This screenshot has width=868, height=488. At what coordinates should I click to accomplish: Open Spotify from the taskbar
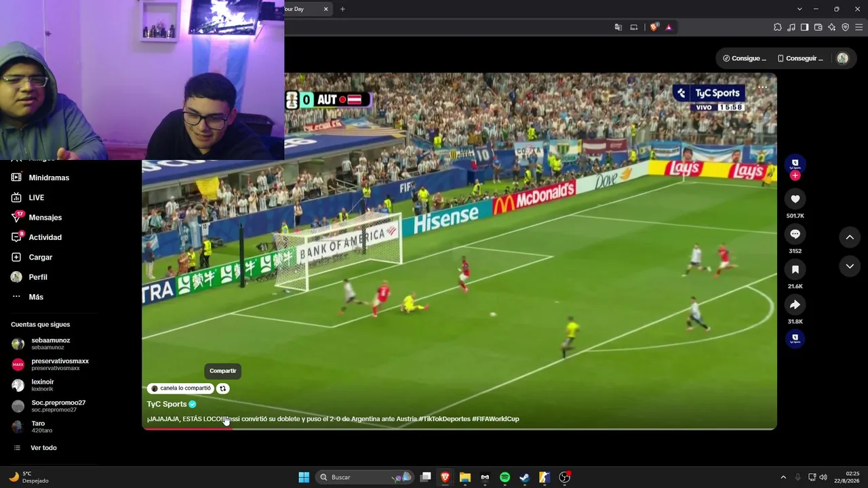click(505, 477)
